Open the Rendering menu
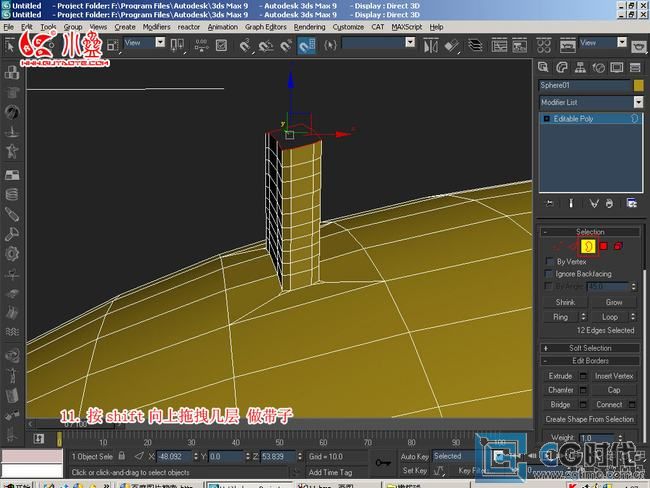Viewport: 650px width, 488px height. 309,27
